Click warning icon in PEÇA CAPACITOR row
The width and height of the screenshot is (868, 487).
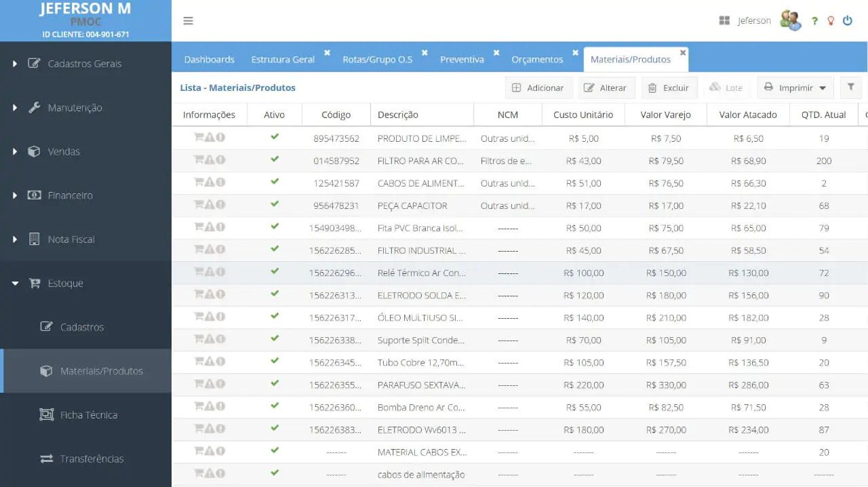coord(210,205)
